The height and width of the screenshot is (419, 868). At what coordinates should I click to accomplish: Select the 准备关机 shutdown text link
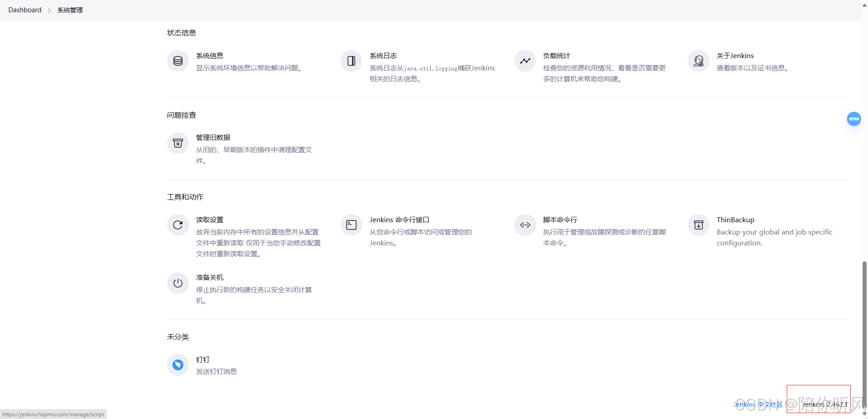209,277
